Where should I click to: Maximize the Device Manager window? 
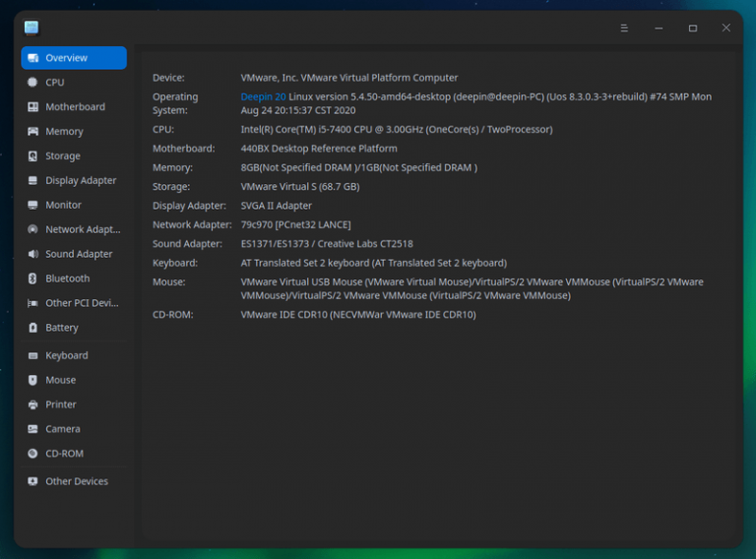pos(693,29)
